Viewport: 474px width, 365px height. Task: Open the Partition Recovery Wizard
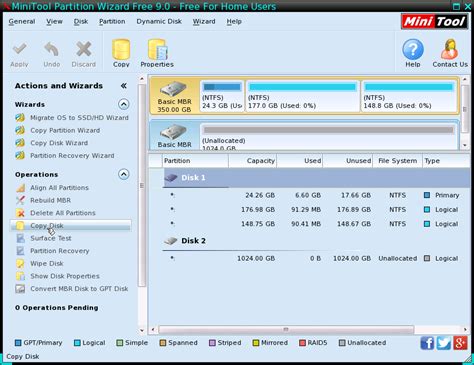pyautogui.click(x=72, y=156)
